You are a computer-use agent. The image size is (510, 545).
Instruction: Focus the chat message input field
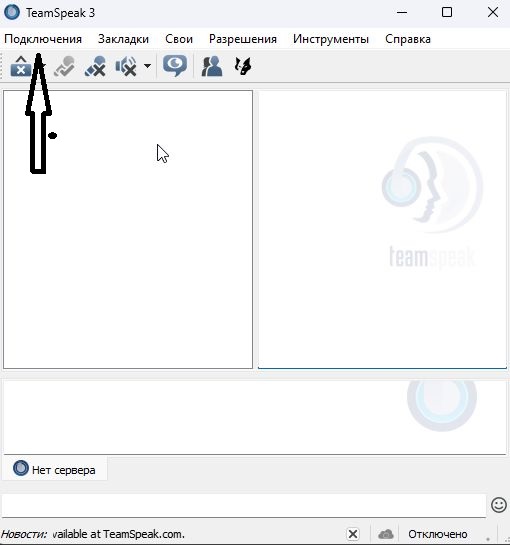(244, 506)
